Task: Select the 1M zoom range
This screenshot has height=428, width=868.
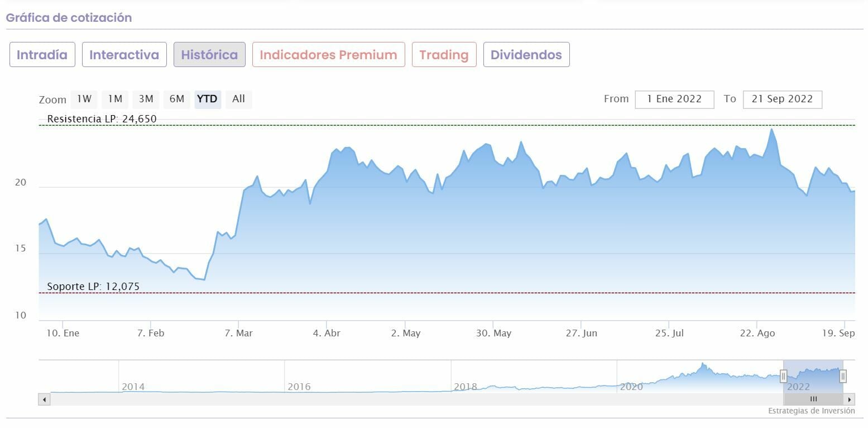Action: point(115,99)
